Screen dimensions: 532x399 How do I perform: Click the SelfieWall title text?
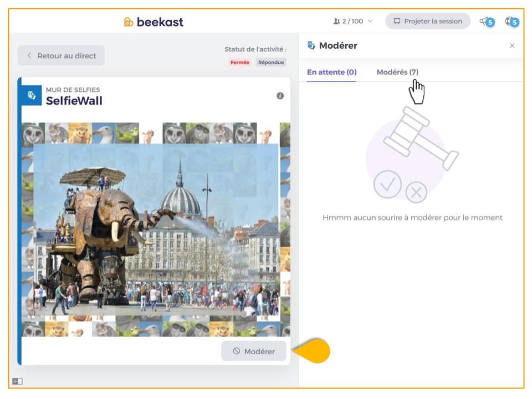click(74, 101)
